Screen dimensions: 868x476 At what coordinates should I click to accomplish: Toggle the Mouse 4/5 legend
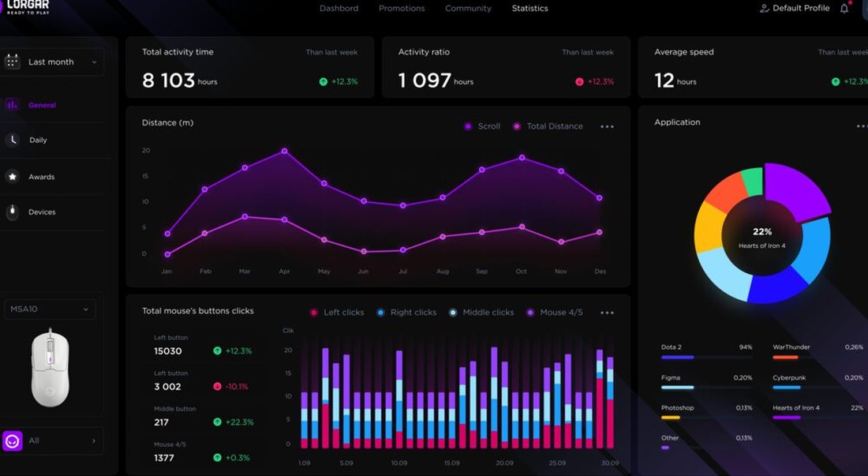click(554, 312)
